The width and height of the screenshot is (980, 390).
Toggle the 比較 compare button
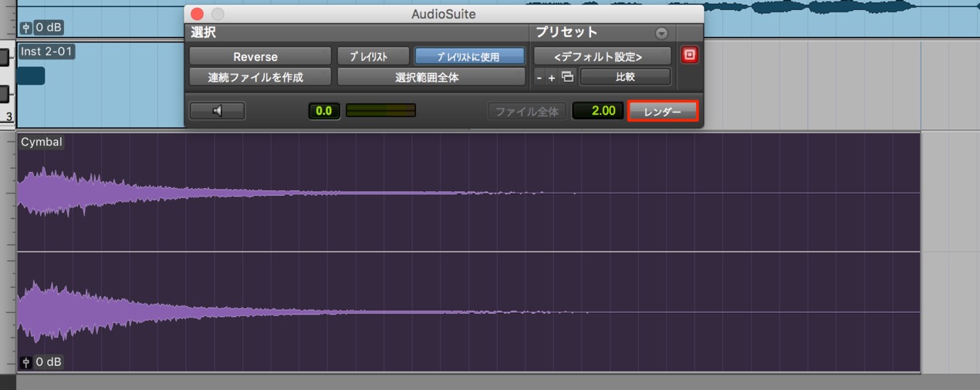point(625,77)
